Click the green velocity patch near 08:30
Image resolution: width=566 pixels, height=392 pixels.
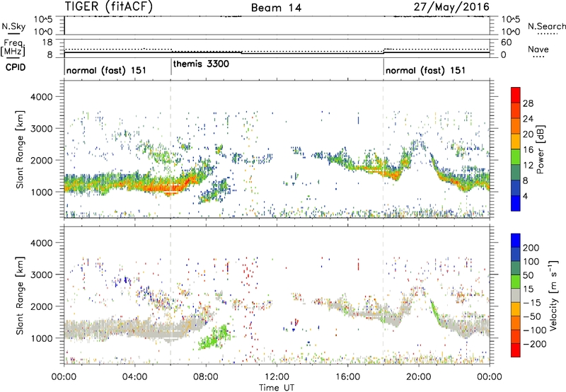coord(214,338)
